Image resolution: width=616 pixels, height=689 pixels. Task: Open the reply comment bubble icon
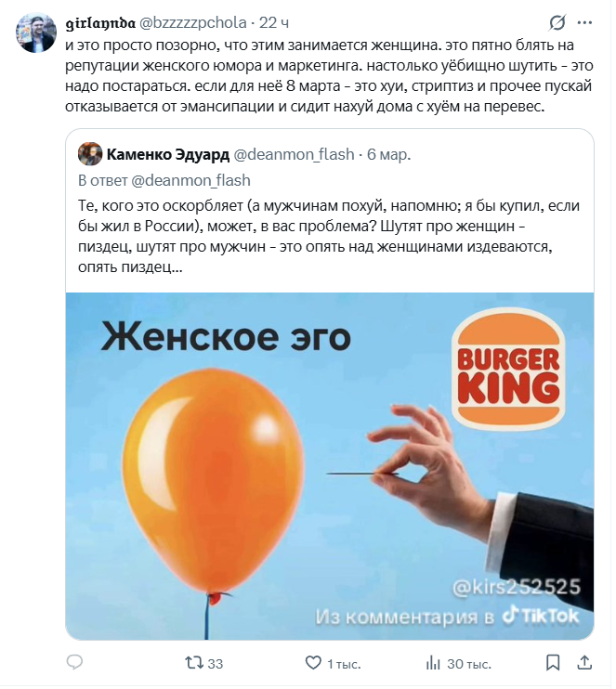click(x=74, y=663)
